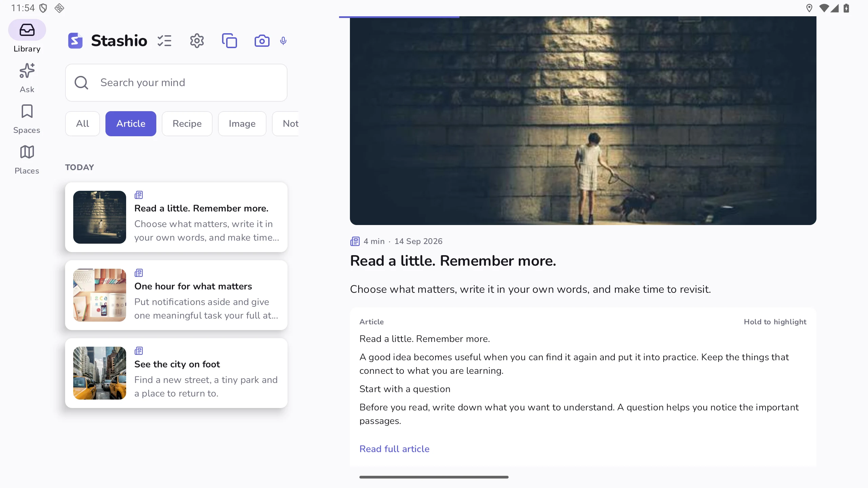Select the partially visible Not filter chip
Image resolution: width=868 pixels, height=488 pixels.
pyautogui.click(x=286, y=124)
